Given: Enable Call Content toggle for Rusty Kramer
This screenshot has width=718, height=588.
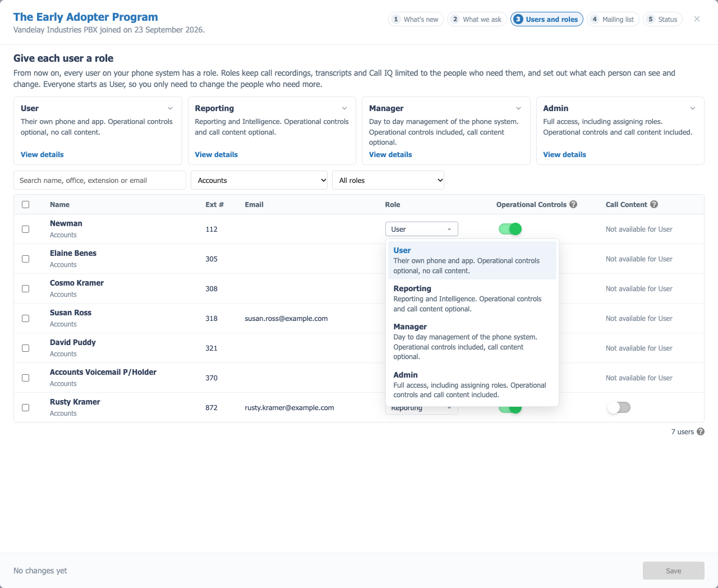Looking at the screenshot, I should tap(619, 407).
